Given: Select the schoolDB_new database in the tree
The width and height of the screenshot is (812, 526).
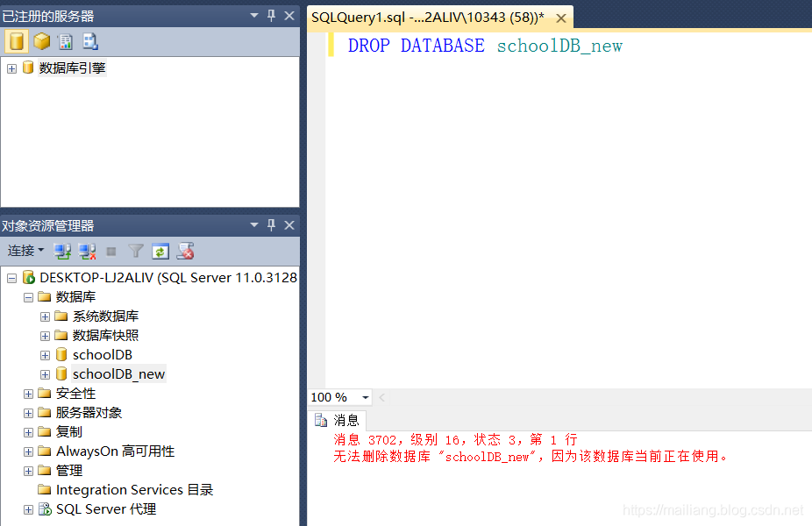Looking at the screenshot, I should pyautogui.click(x=118, y=373).
